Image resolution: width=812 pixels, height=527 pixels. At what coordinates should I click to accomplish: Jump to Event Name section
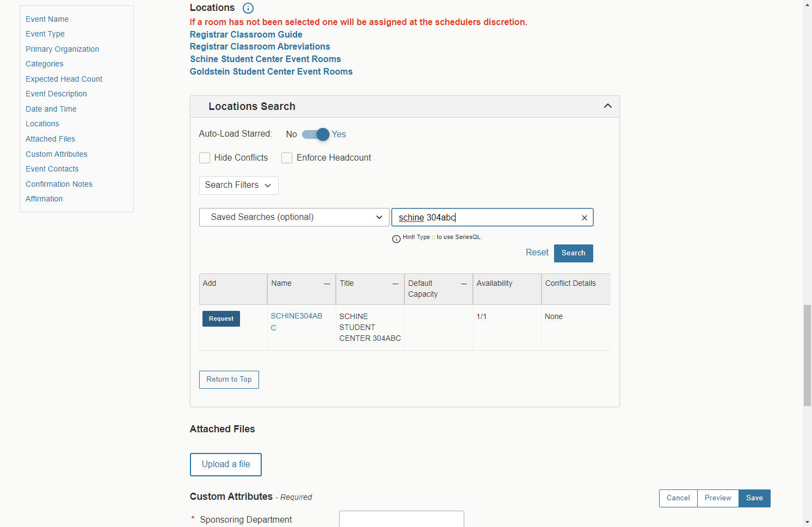coord(47,19)
